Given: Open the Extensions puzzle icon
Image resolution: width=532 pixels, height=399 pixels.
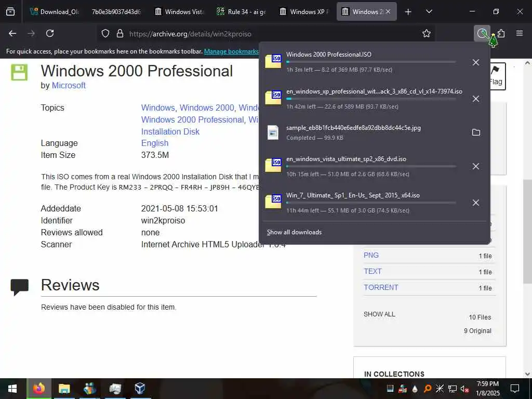Looking at the screenshot, I should 501,33.
